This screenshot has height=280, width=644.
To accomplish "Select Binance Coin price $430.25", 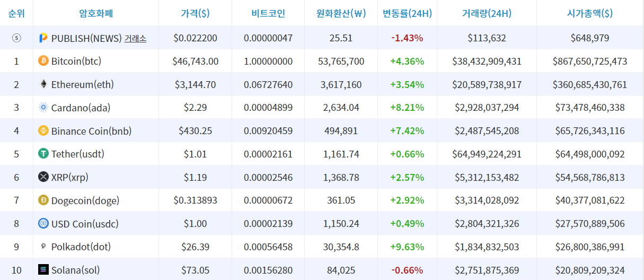I will click(x=195, y=130).
